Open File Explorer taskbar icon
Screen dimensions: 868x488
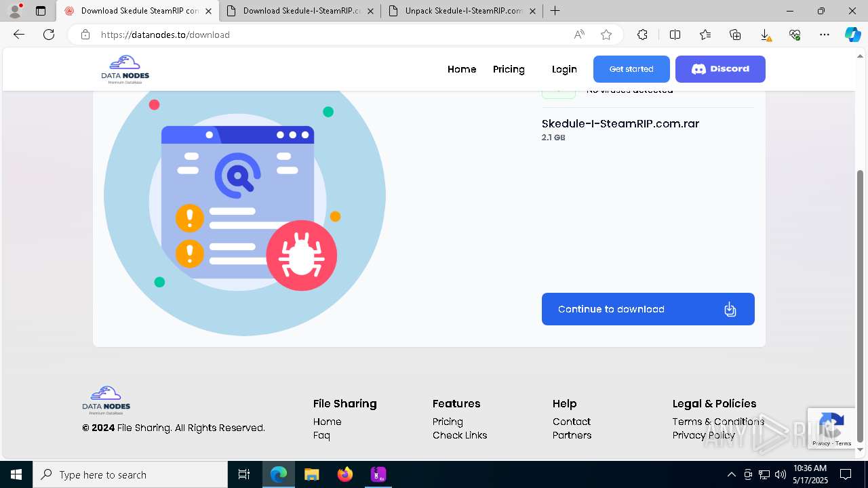pos(312,474)
